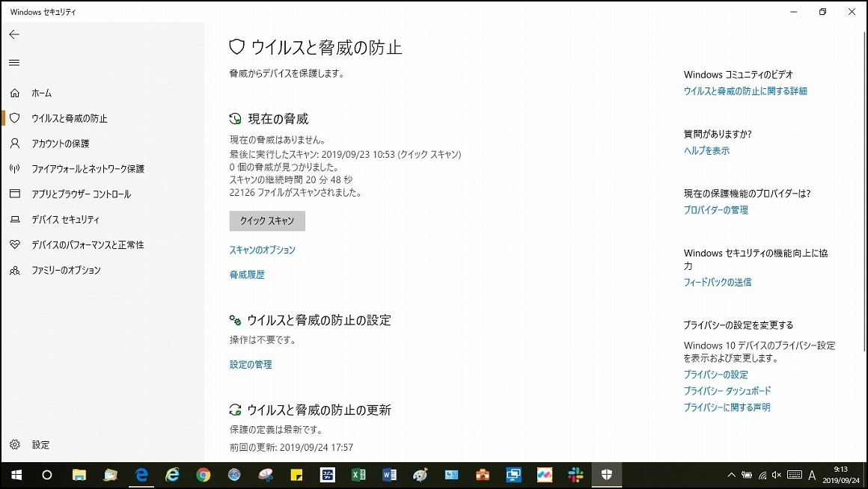The height and width of the screenshot is (489, 868).
Task: Click the settings gear icon in sidebar
Action: pyautogui.click(x=15, y=445)
